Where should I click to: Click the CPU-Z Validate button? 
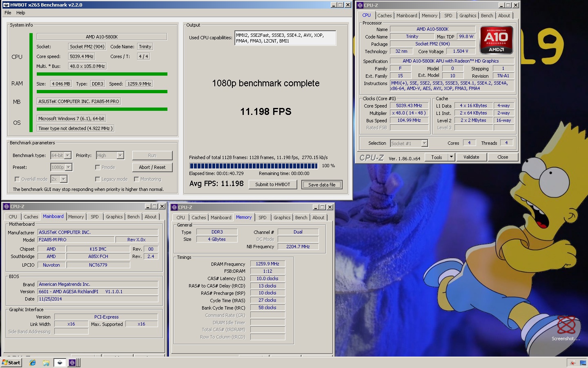click(471, 157)
